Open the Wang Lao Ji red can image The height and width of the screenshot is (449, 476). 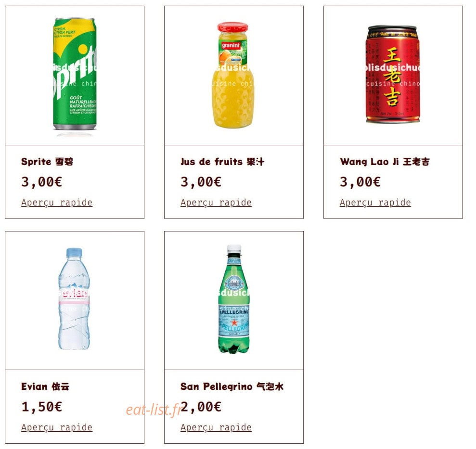[x=393, y=75]
